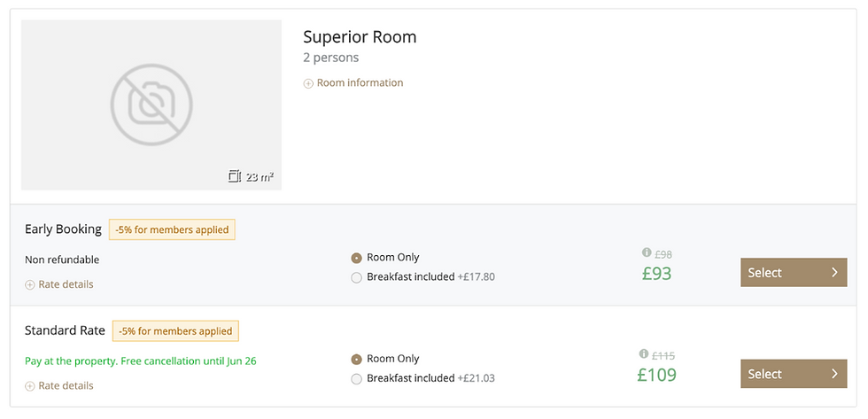Select Breakfast included for +£21.03

tap(357, 378)
